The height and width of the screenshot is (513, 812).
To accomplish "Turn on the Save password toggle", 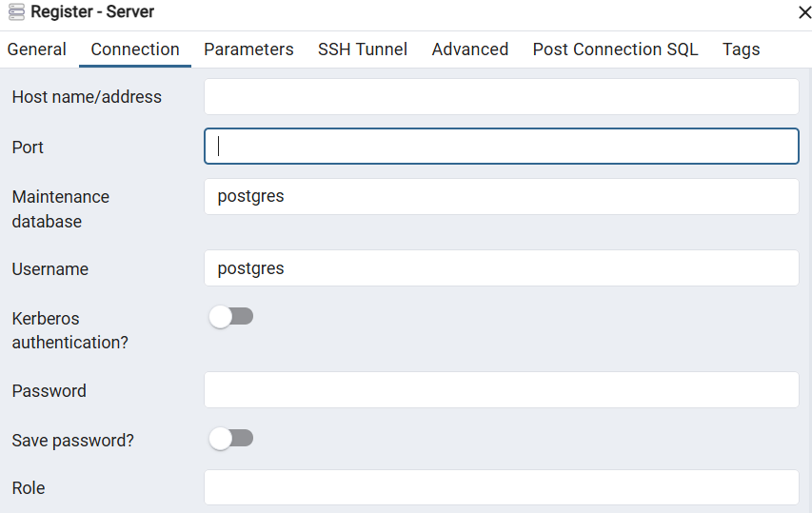I will tap(231, 439).
